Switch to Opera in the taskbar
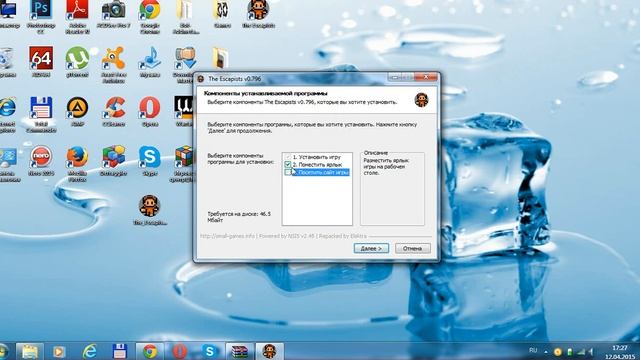This screenshot has height=360, width=640. click(180, 351)
